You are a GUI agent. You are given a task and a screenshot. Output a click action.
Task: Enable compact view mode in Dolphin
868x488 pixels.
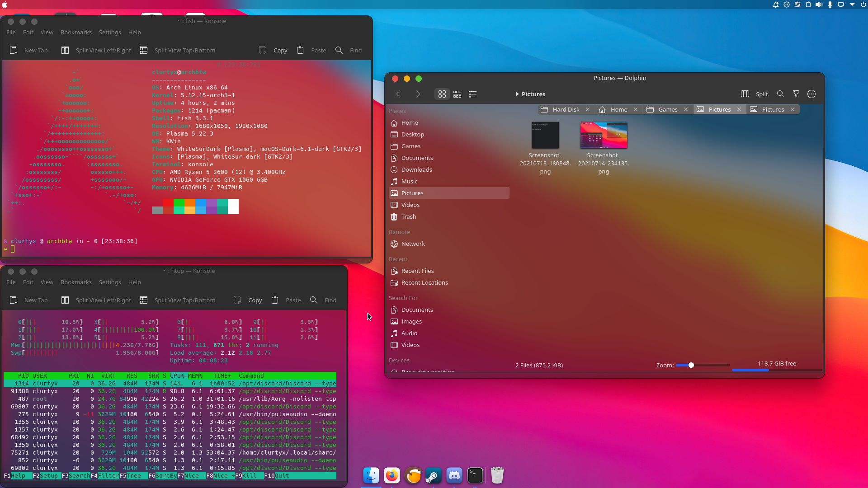(457, 94)
